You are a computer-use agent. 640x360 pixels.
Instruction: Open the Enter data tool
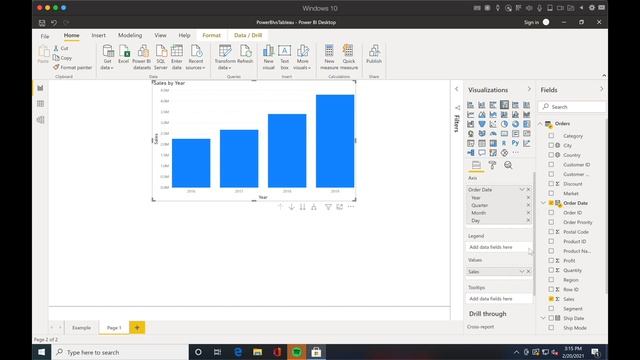click(x=177, y=57)
